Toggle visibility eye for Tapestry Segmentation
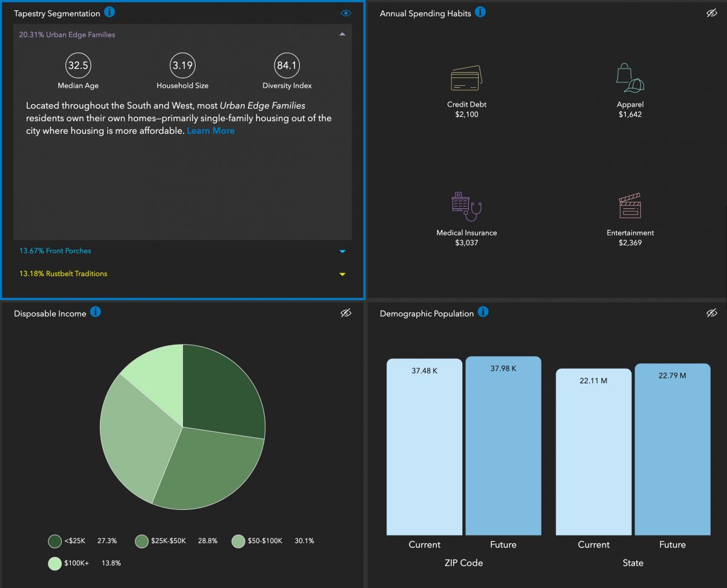This screenshot has height=588, width=727. click(346, 13)
